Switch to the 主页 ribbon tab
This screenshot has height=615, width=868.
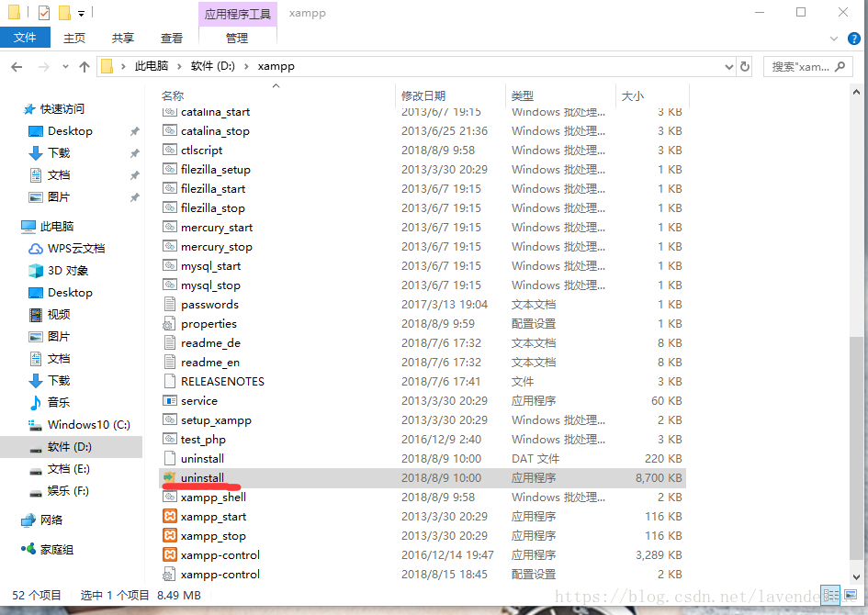[x=74, y=39]
